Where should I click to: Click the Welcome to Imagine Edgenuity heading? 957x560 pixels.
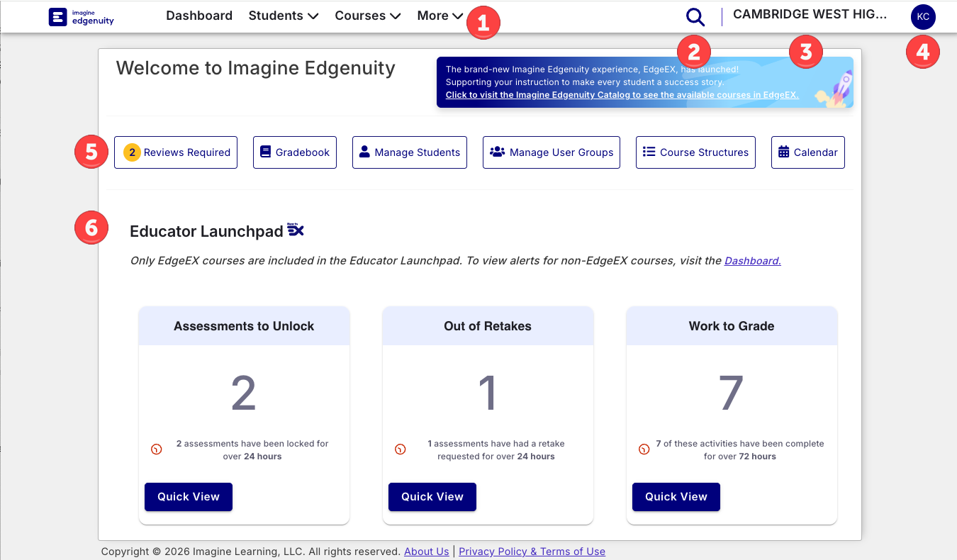coord(256,68)
